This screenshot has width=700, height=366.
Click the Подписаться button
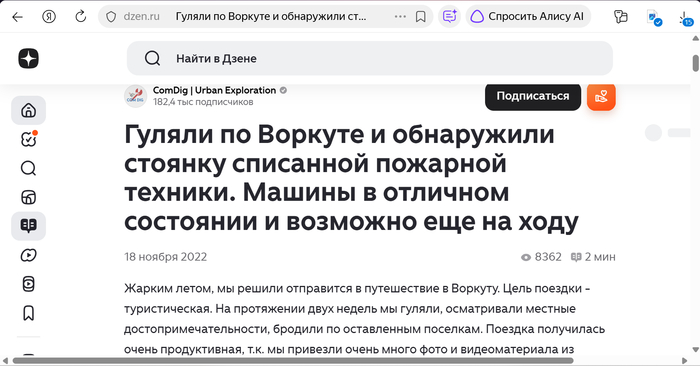click(533, 96)
